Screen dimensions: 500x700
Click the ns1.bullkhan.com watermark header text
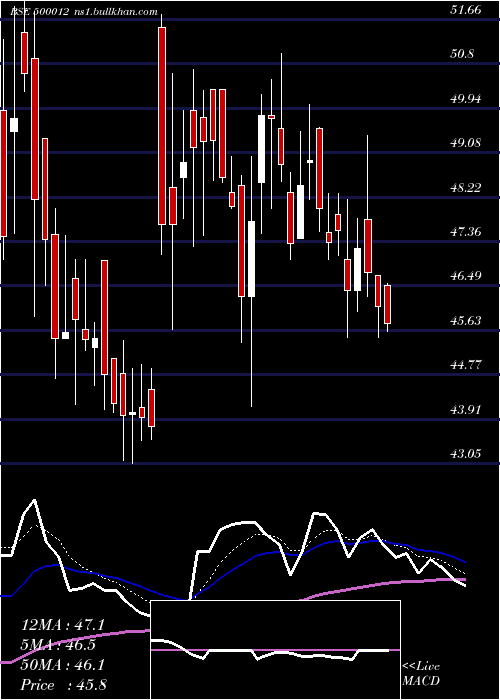pos(115,11)
